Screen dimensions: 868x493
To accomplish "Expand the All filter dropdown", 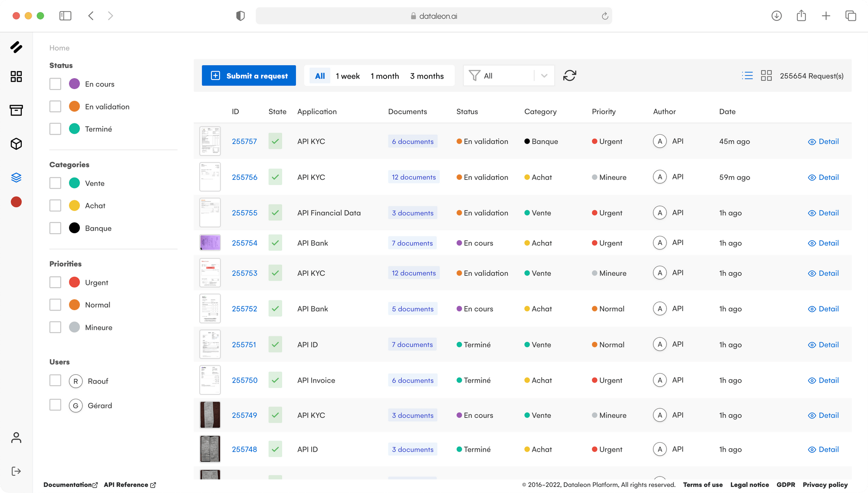I will tap(544, 76).
